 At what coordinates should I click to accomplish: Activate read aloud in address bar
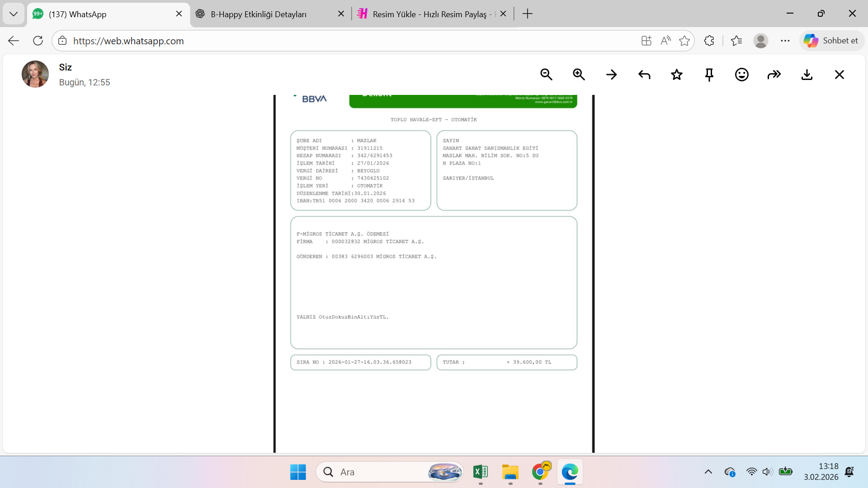pyautogui.click(x=665, y=41)
